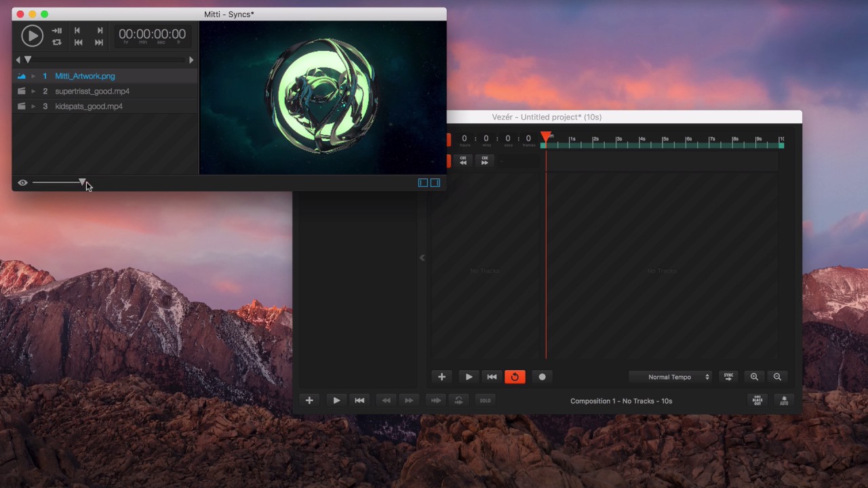This screenshot has width=868, height=488.
Task: Jump to previous cue in Mitti transport
Action: (78, 30)
